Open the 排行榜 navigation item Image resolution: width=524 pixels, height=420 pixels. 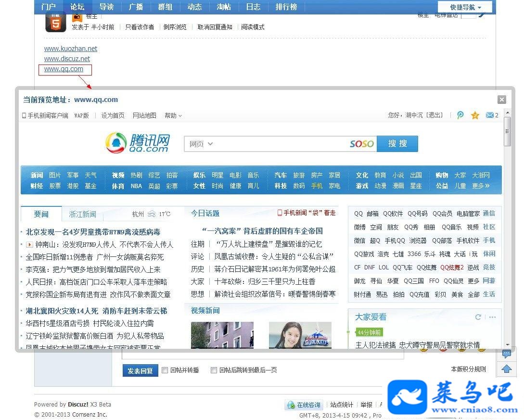point(286,7)
